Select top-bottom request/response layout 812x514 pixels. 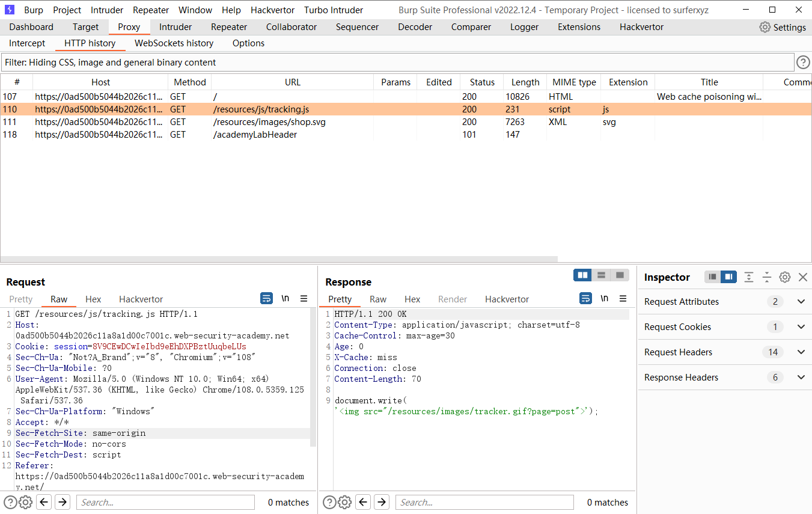pyautogui.click(x=601, y=275)
